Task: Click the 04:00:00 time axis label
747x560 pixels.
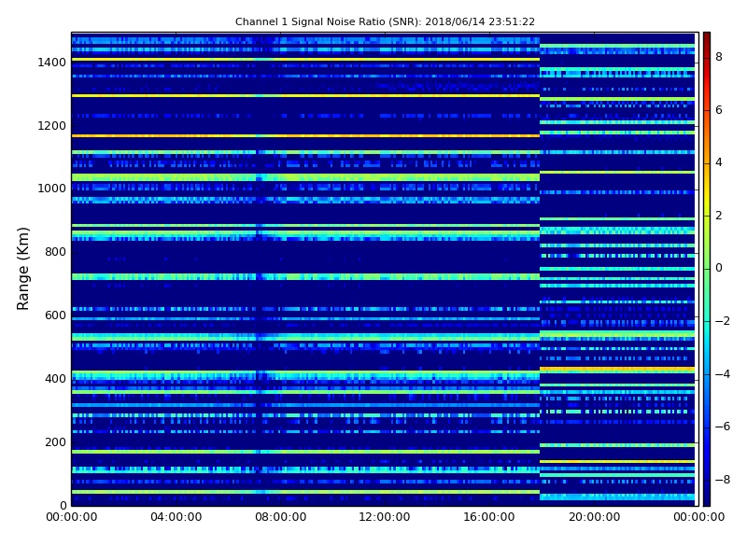Action: coord(176,517)
